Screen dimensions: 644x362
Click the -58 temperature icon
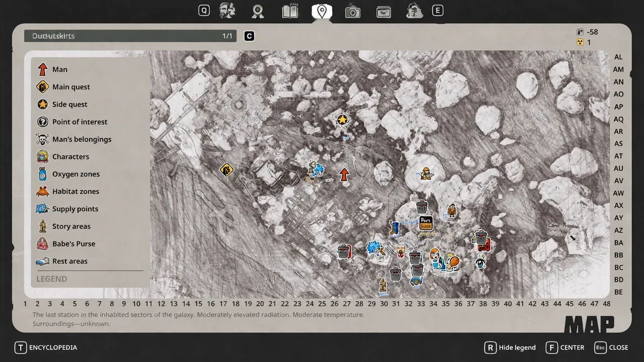click(x=580, y=32)
